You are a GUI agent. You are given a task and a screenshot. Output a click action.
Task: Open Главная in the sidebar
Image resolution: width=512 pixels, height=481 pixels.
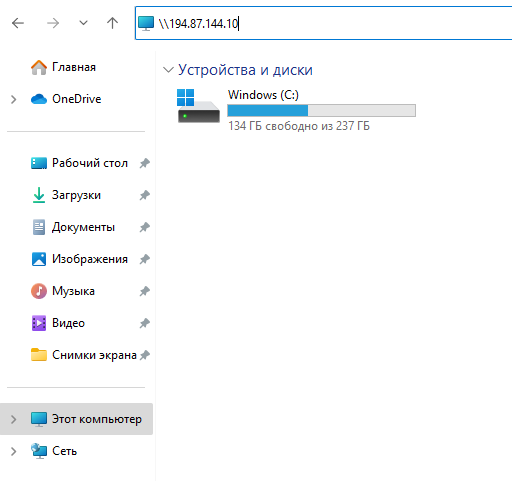click(74, 67)
